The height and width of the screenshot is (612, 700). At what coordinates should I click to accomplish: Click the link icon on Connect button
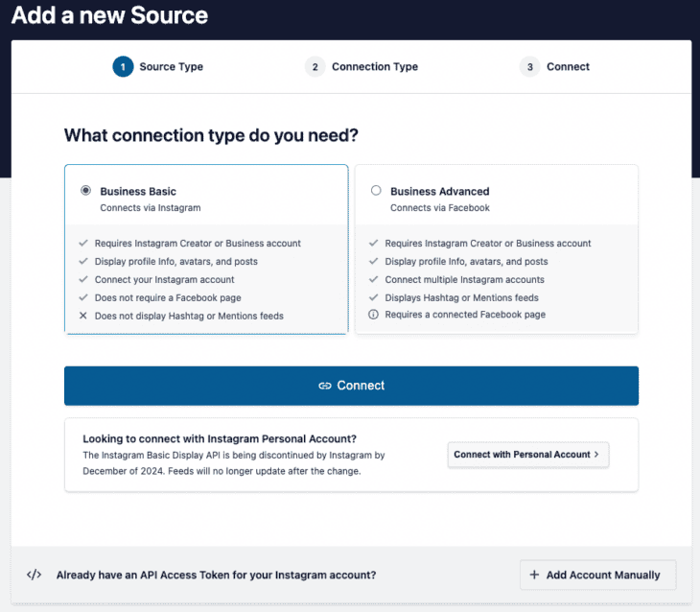(324, 386)
